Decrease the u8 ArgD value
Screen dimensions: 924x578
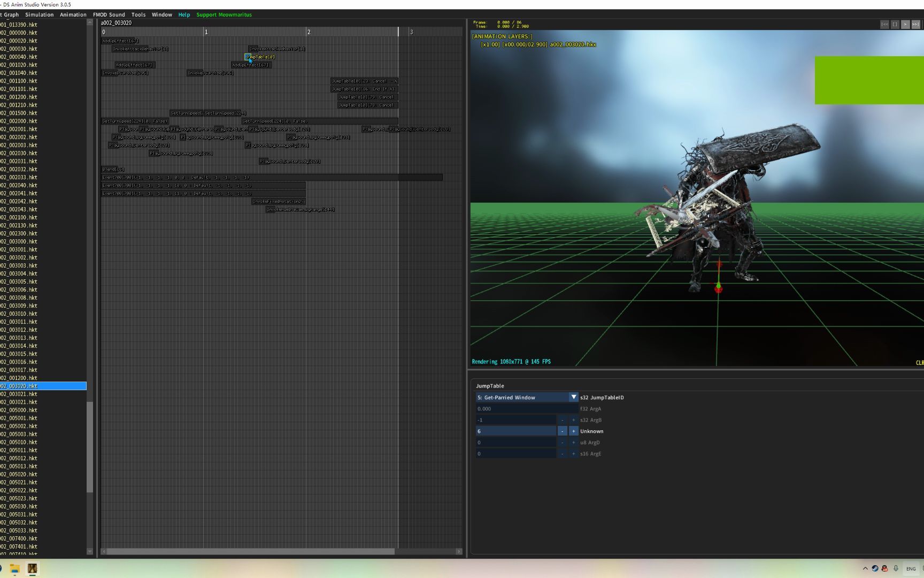point(562,442)
